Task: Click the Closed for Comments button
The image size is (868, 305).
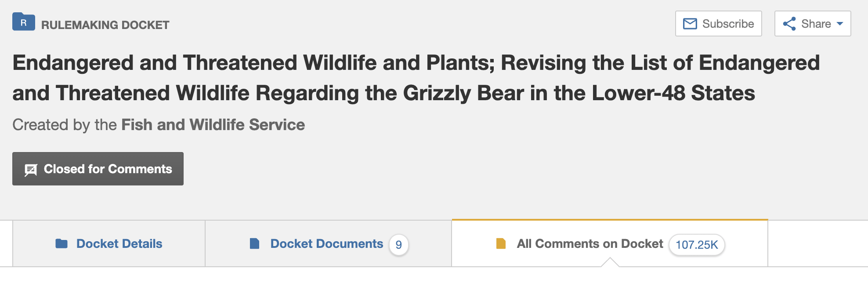Action: (98, 169)
